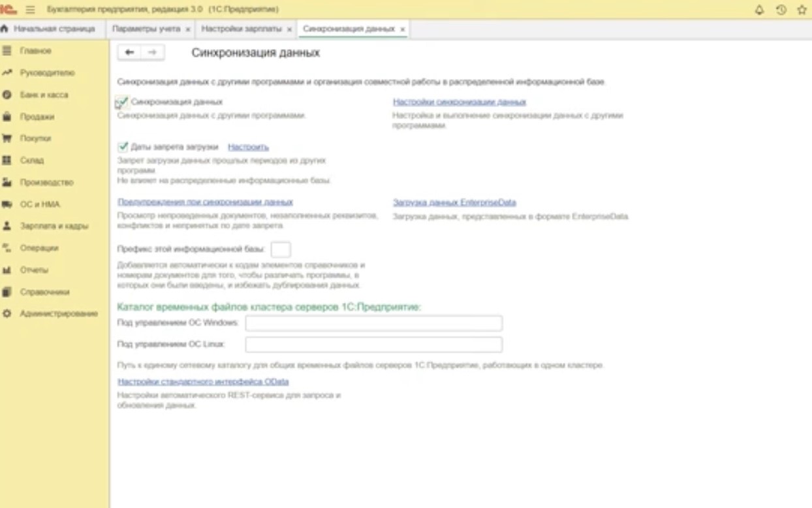The height and width of the screenshot is (508, 812).
Task: Open Администрирование gear section
Action: pos(57,313)
